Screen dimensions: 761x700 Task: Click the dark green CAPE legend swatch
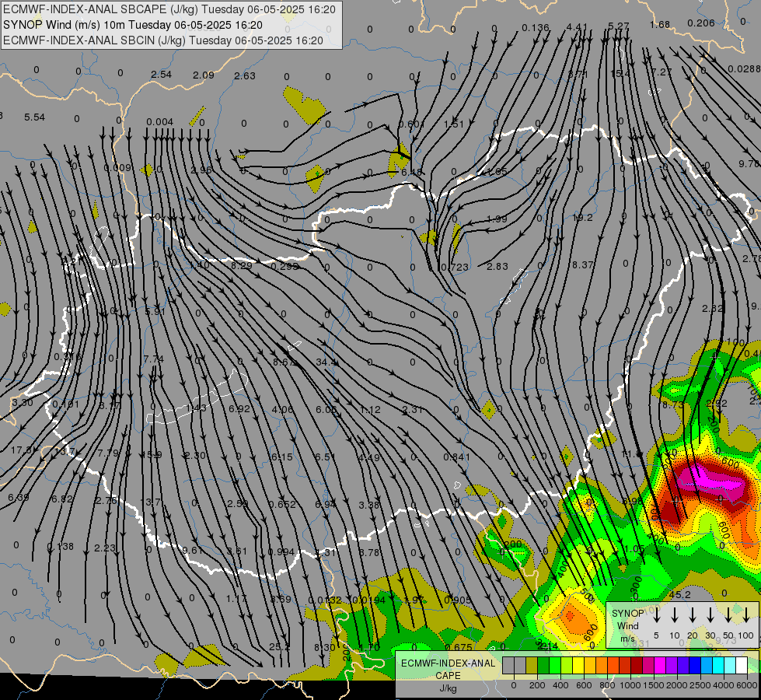[x=543, y=665]
